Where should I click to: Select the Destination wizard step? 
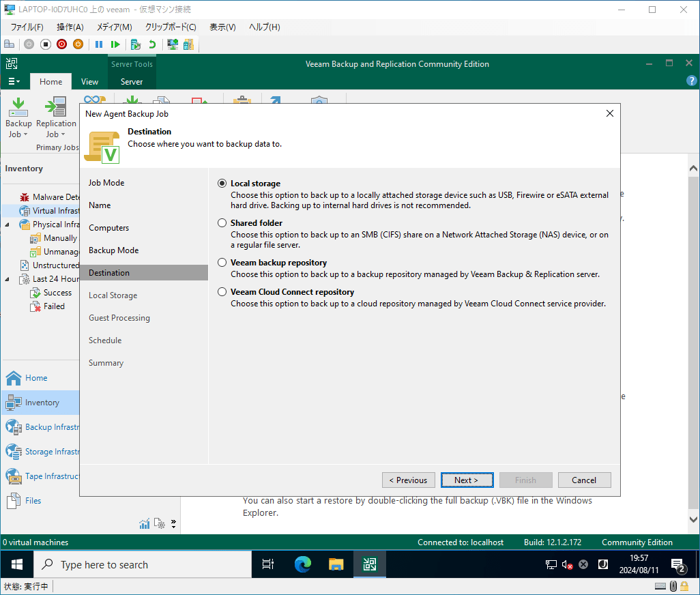144,273
